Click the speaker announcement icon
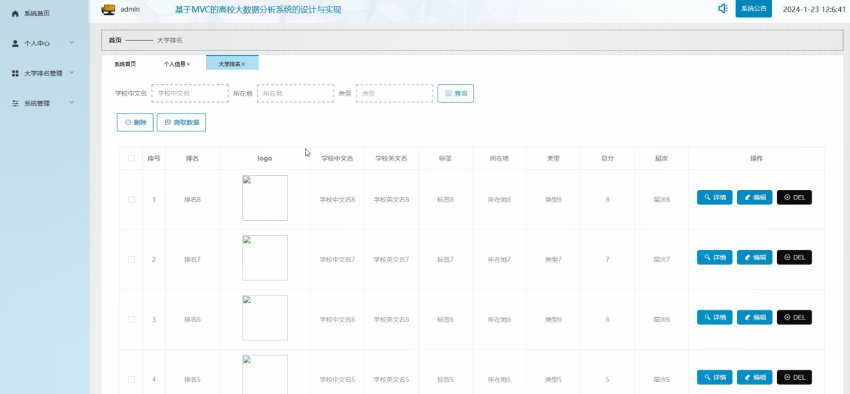 tap(723, 9)
